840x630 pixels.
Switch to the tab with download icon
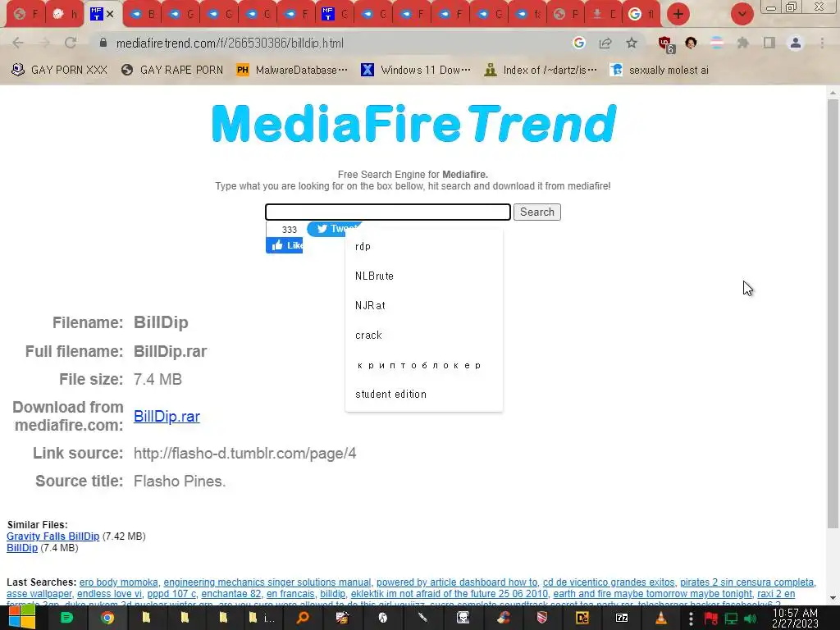pos(604,15)
